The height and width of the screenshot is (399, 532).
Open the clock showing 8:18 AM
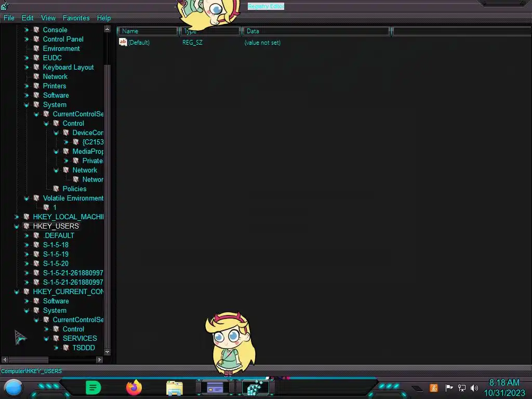(504, 388)
